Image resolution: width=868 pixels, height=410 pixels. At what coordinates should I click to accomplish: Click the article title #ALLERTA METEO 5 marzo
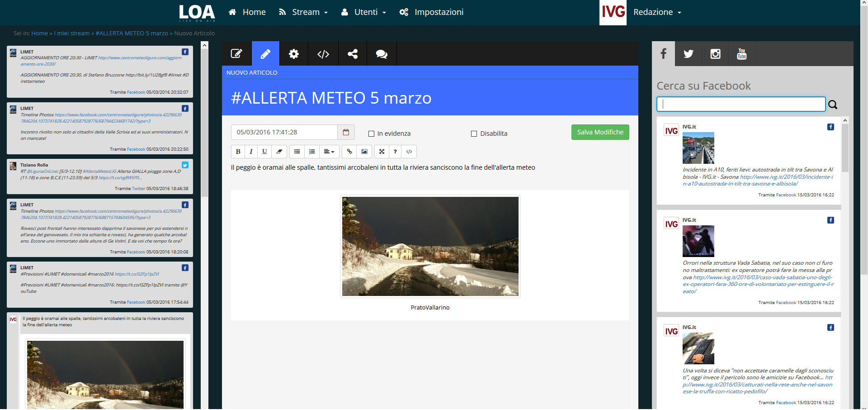(x=331, y=98)
